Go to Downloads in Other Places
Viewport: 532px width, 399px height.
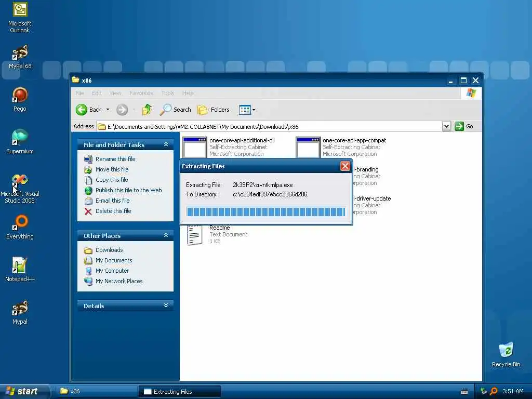click(109, 250)
